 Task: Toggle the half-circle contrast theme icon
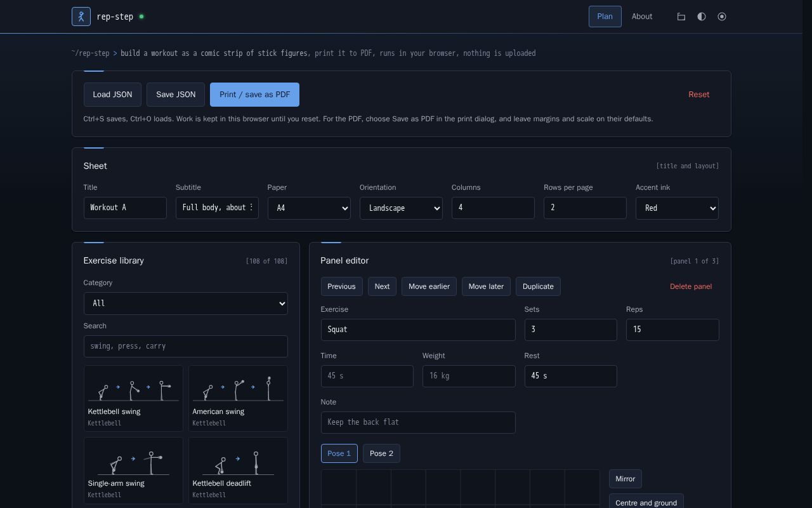[x=702, y=17]
